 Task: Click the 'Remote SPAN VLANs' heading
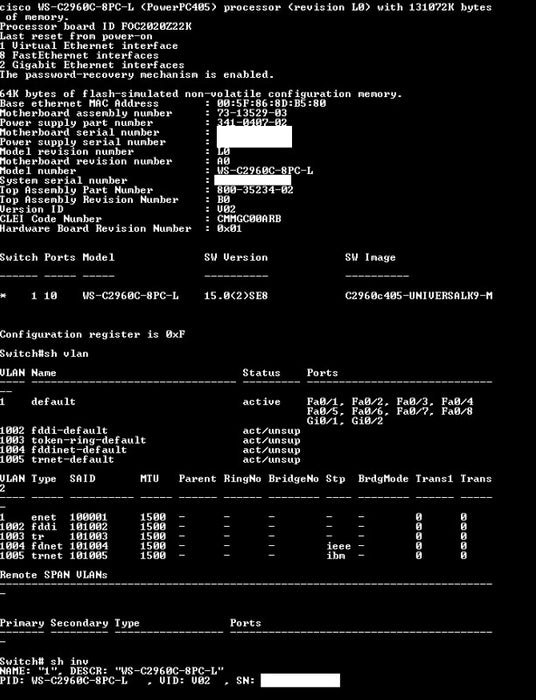(54, 575)
